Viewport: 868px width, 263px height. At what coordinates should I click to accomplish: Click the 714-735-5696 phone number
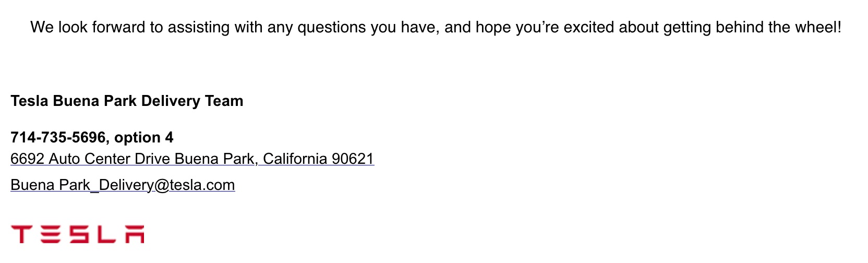click(x=58, y=137)
